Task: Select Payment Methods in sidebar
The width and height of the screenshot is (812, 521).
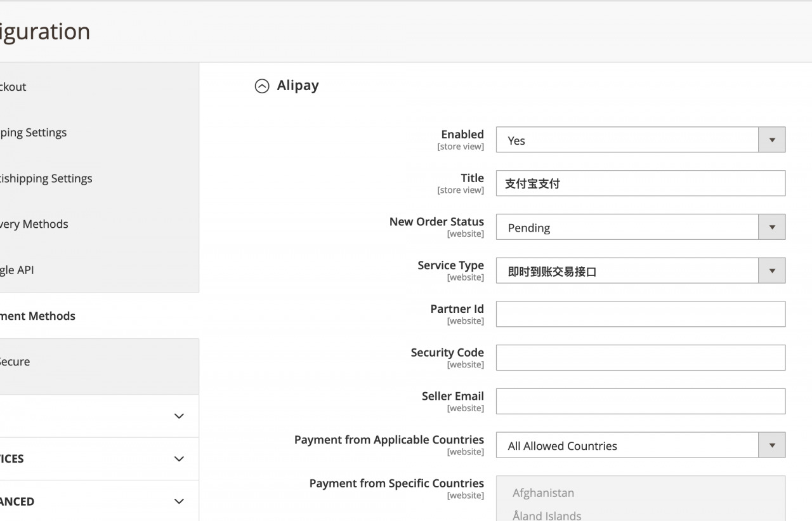Action: coord(37,316)
